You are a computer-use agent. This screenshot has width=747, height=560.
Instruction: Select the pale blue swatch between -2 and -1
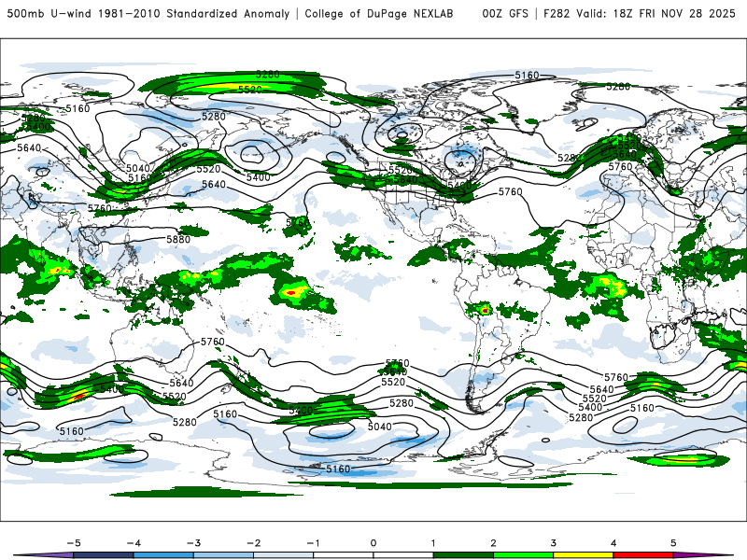(x=284, y=555)
